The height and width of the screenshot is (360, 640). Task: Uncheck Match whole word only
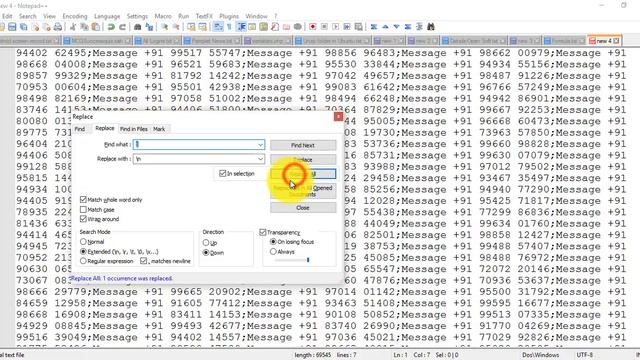point(83,200)
